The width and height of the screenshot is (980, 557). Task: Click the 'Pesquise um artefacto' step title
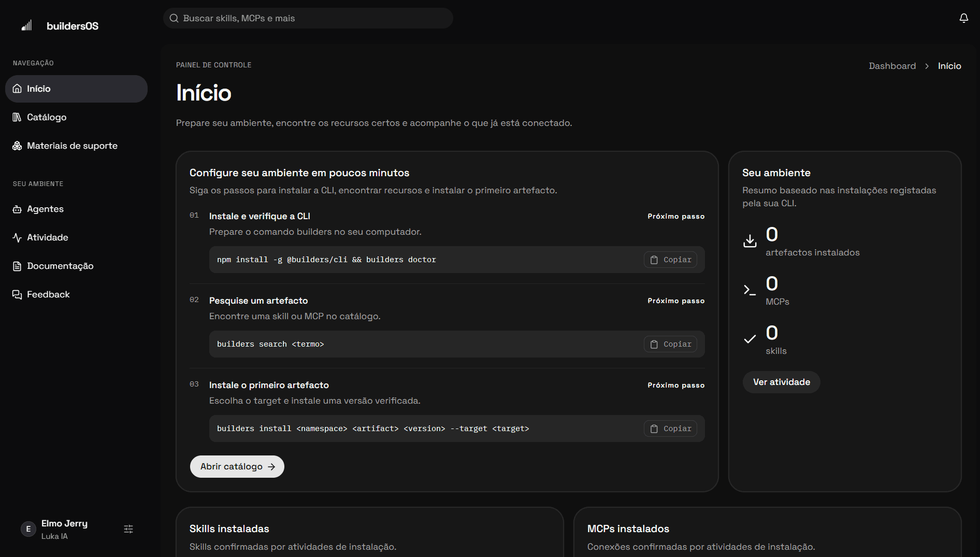tap(258, 301)
